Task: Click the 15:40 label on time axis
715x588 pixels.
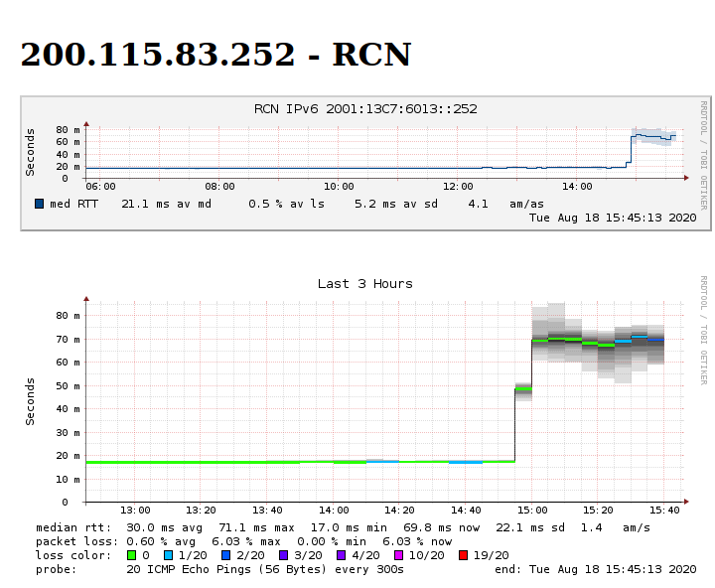Action: point(664,511)
